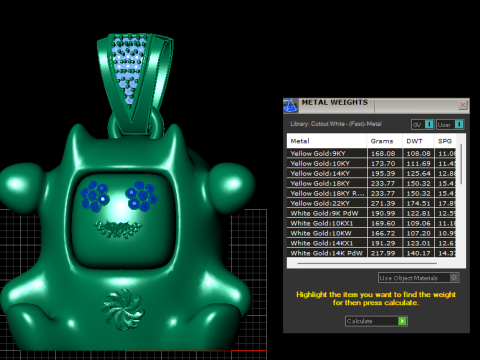Select the right blue gemstone eye cluster
The image size is (480, 360).
tap(141, 196)
